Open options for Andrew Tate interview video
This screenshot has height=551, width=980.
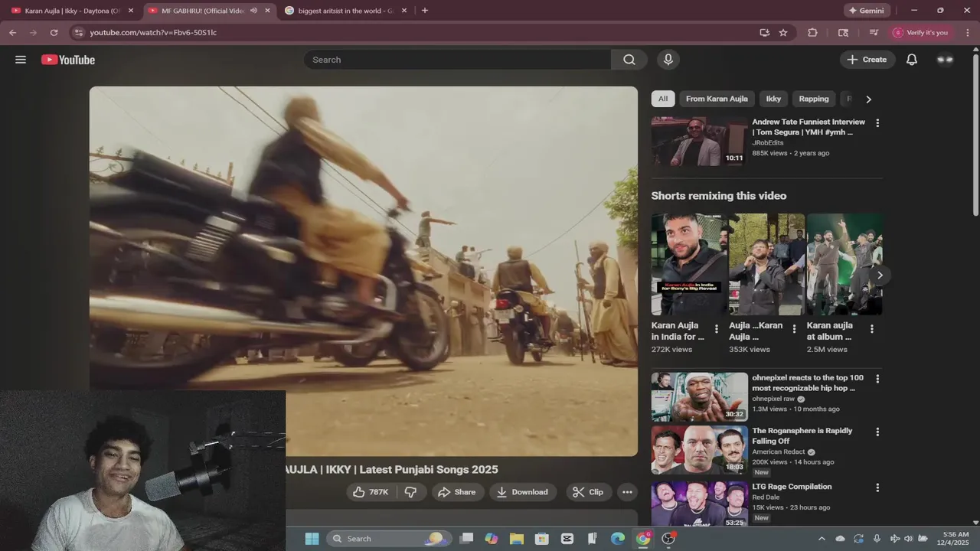(x=877, y=123)
